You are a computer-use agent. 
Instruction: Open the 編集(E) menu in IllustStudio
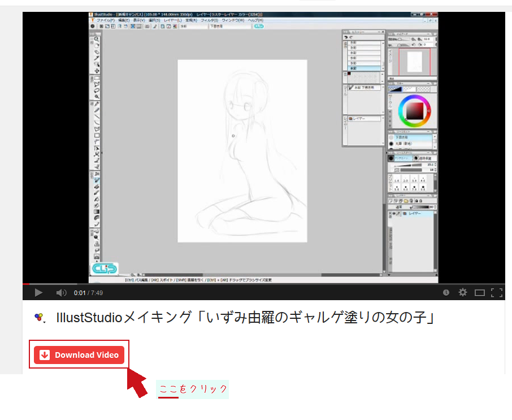[x=124, y=20]
